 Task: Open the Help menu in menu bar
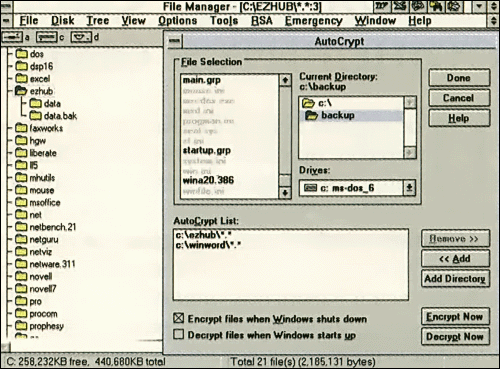[420, 21]
